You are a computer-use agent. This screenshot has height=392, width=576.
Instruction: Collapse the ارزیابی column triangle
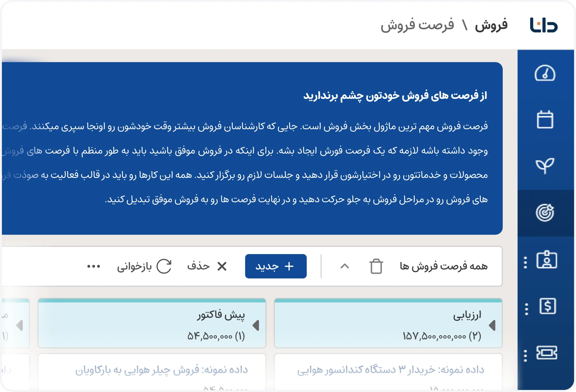[492, 326]
